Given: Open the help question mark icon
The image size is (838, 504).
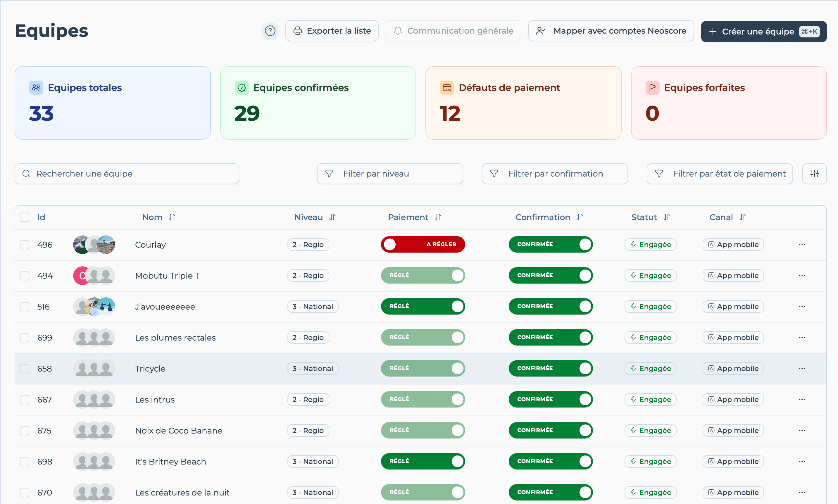Looking at the screenshot, I should 270,31.
